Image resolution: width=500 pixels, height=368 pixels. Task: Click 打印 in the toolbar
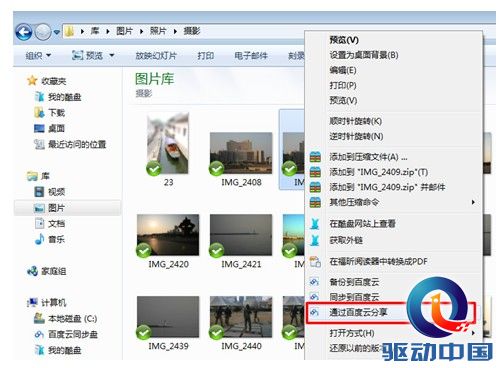point(205,55)
